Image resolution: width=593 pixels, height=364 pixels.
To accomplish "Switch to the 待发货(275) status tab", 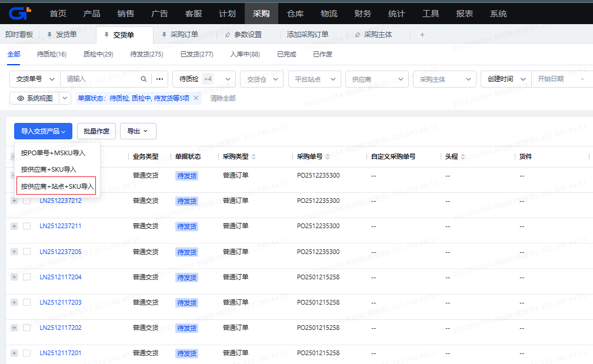I will (x=146, y=54).
